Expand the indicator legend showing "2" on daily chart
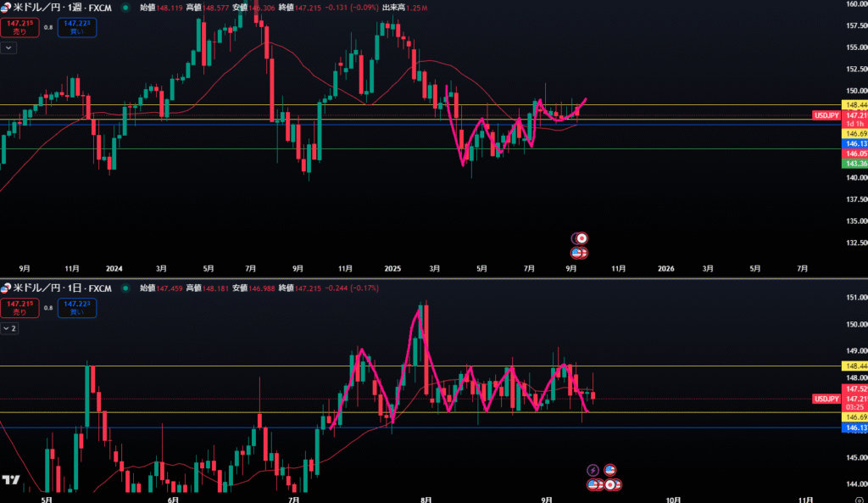Image resolution: width=868 pixels, height=503 pixels. (x=9, y=328)
